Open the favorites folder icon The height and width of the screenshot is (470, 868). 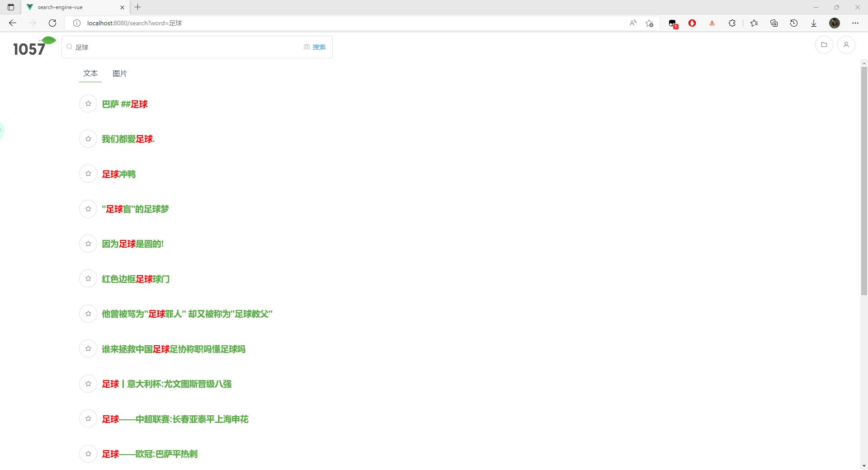(x=824, y=45)
